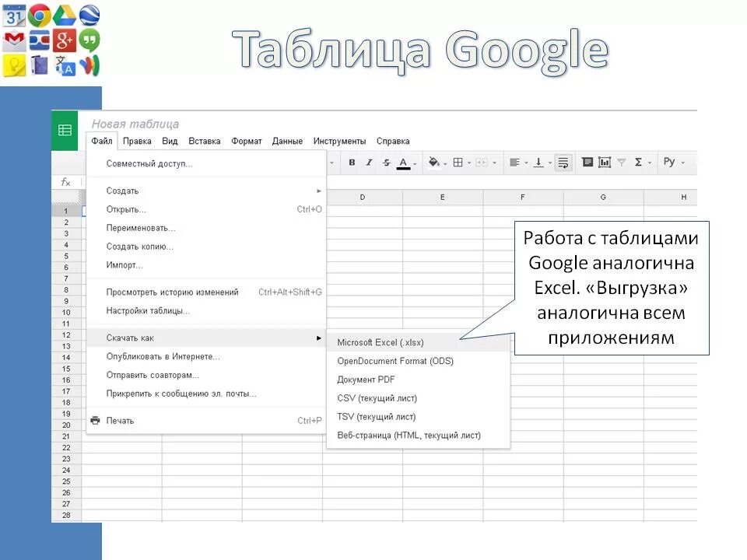The height and width of the screenshot is (560, 747).
Task: Expand the Ру input tools dropdown arrow
Action: (x=682, y=163)
